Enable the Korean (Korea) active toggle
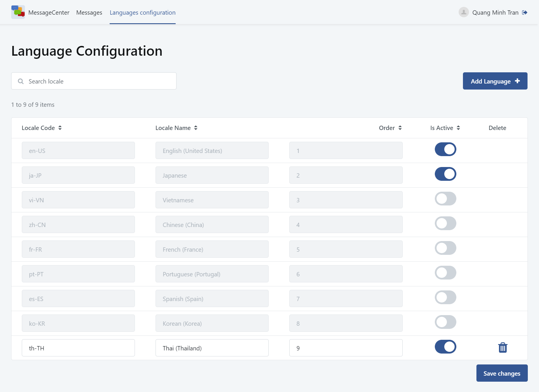Viewport: 539px width, 392px height. coord(445,322)
